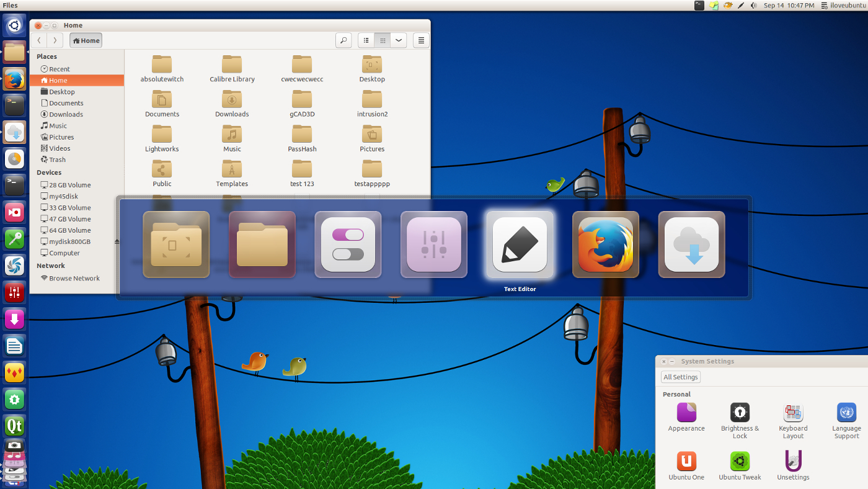Open Language Support settings

point(846,421)
